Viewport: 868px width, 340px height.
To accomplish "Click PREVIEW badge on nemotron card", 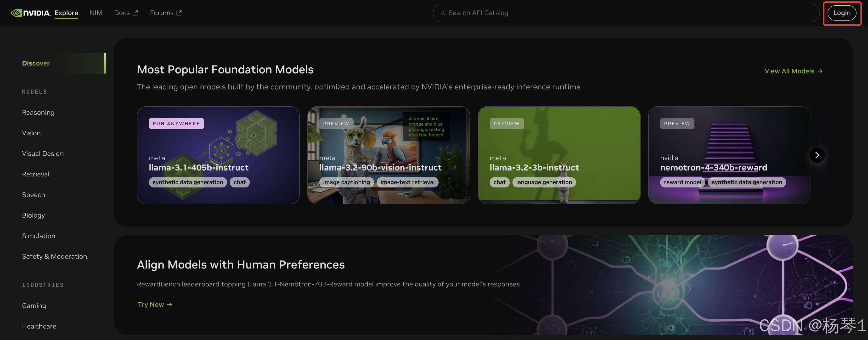I will [677, 124].
